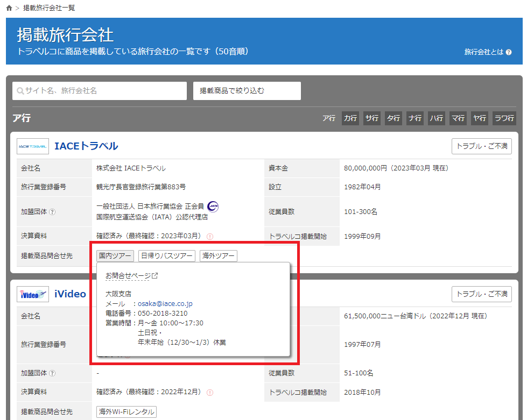Toggle the 国内ツアー contact button
Screen dimensions: 527x420
pyautogui.click(x=115, y=256)
